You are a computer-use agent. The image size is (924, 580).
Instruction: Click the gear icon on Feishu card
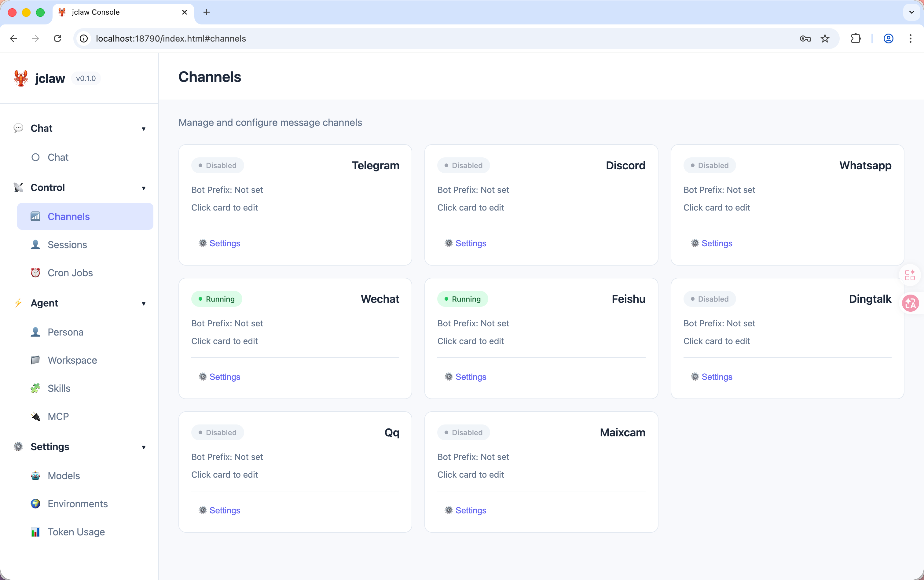(449, 377)
